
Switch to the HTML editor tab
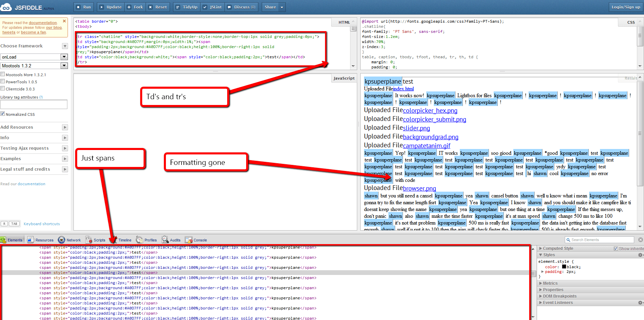click(344, 22)
